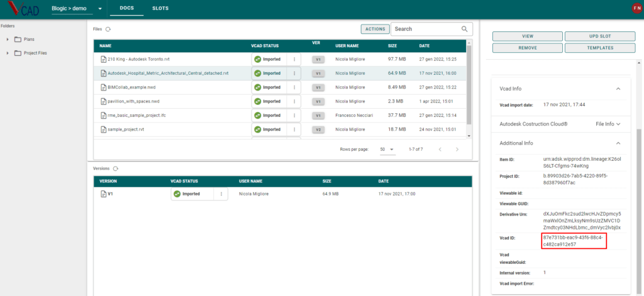Click into the Search input field

click(x=426, y=29)
